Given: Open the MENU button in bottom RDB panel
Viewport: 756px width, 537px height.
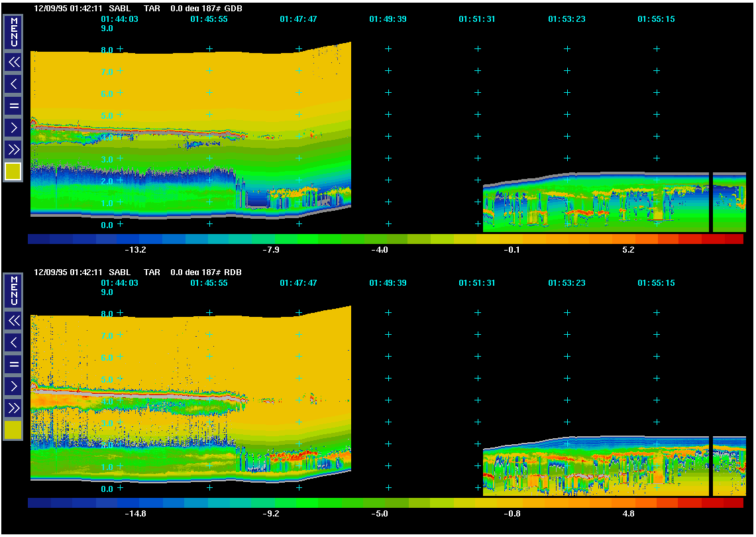Looking at the screenshot, I should pyautogui.click(x=13, y=290).
